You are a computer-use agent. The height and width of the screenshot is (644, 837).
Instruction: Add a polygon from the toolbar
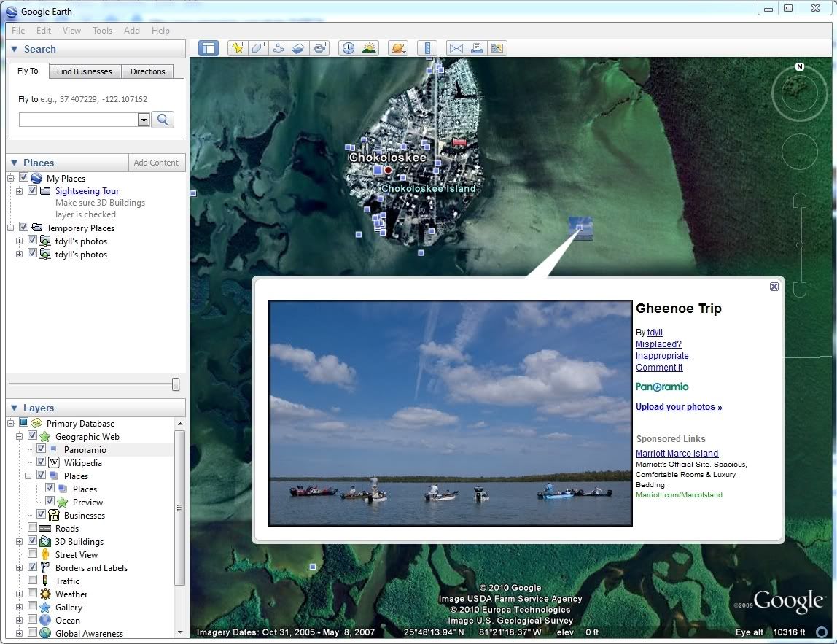pos(258,48)
